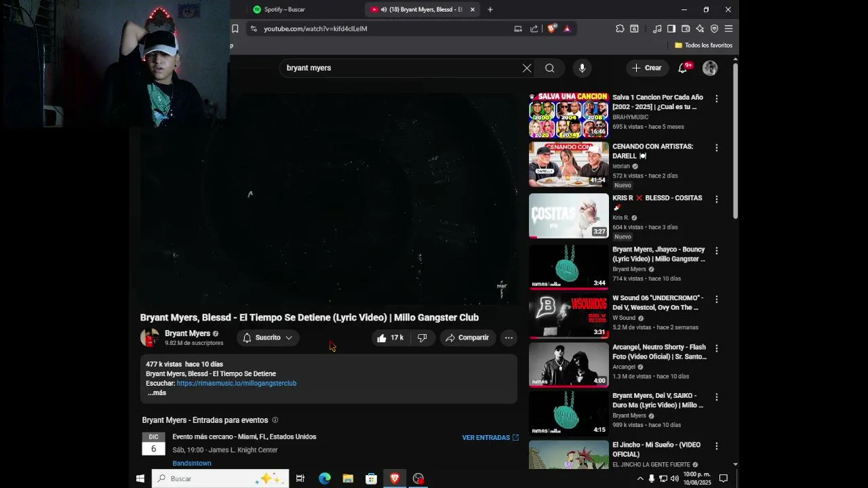
Task: Like the video with 17 k likes
Action: tap(390, 338)
